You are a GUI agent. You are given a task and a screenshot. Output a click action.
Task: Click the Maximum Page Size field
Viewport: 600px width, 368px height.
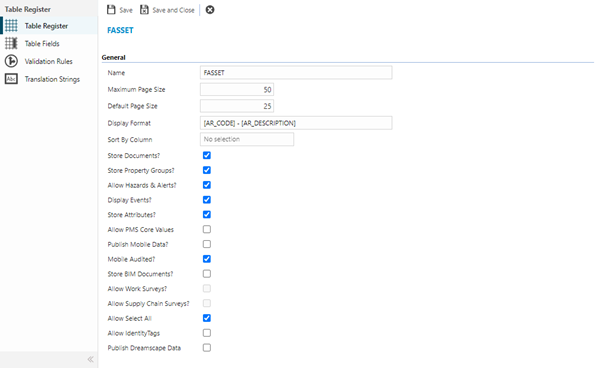point(237,90)
